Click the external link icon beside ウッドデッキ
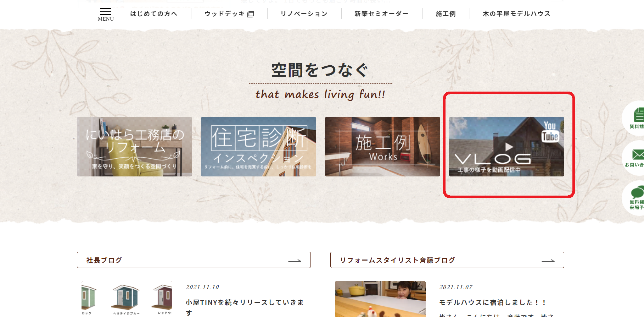Image resolution: width=644 pixels, height=317 pixels. point(251,14)
